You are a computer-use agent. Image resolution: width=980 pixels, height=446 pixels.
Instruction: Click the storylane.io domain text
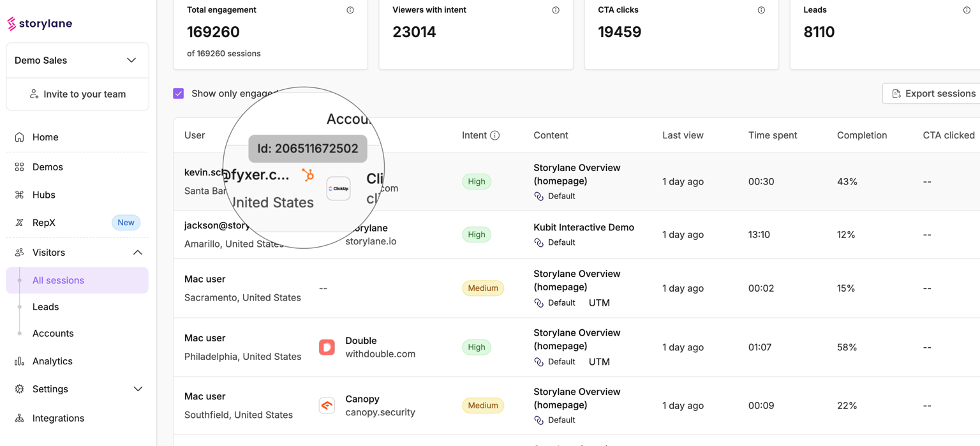[x=371, y=241]
